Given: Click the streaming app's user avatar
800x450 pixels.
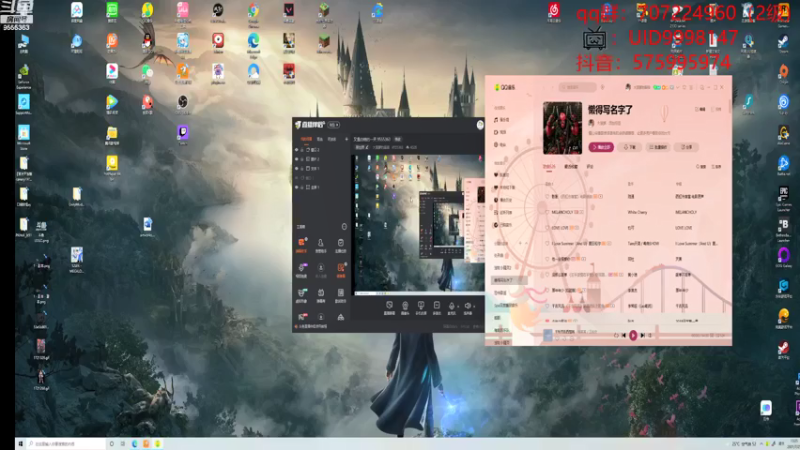Looking at the screenshot, I should (480, 125).
